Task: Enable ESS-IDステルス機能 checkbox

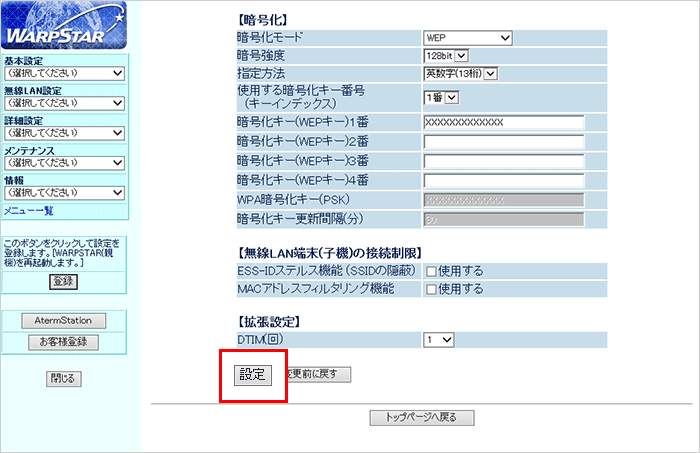Action: click(x=430, y=271)
